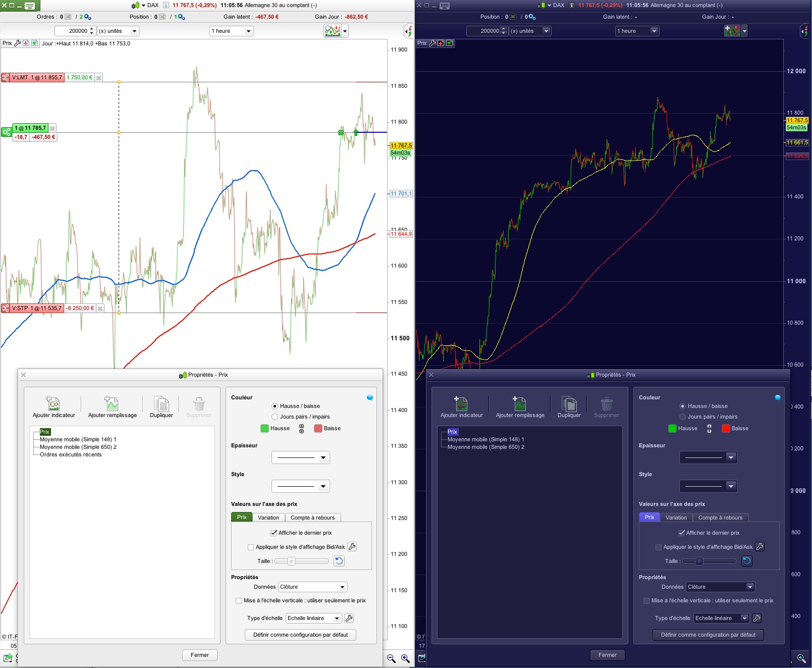Zoom in the left chart with the plus magnifier
Image resolution: width=812 pixels, height=668 pixels.
coord(405,658)
